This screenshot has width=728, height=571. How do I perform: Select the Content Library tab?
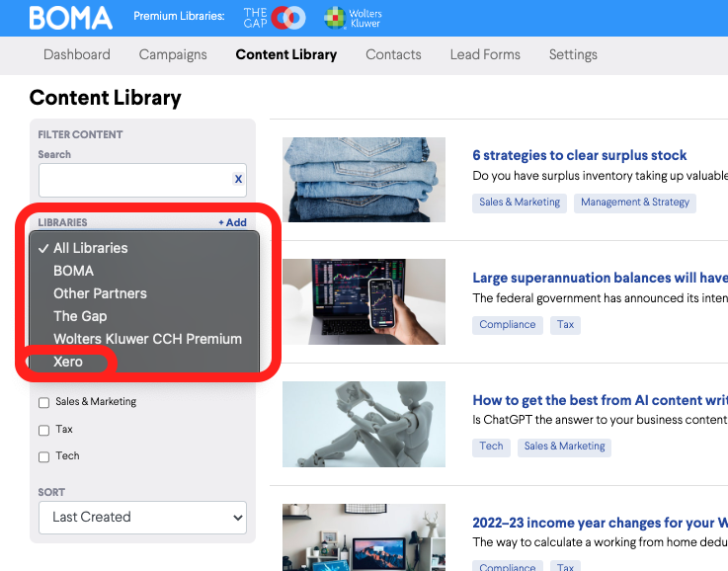click(x=286, y=54)
